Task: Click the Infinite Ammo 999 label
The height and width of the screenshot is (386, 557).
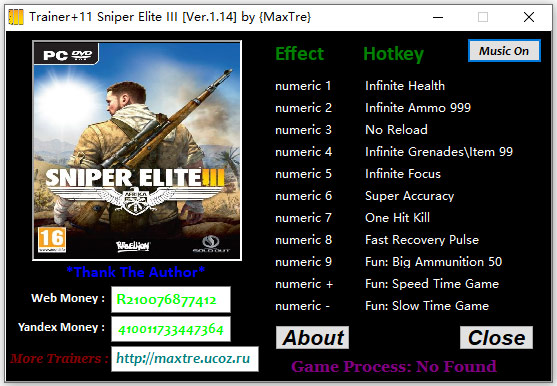Action: tap(418, 108)
